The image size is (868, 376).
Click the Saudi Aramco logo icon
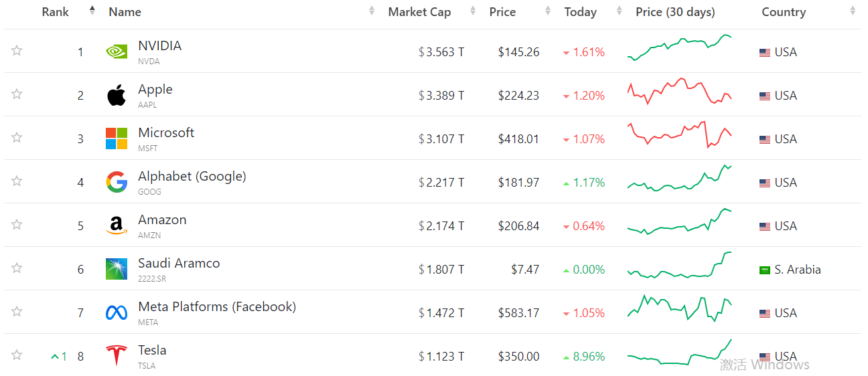(x=117, y=269)
